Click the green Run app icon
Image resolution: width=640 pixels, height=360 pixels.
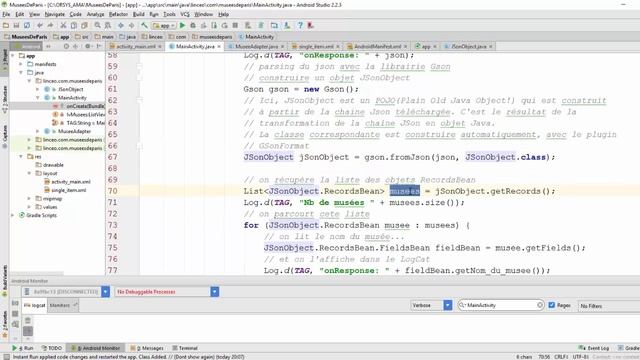182,25
